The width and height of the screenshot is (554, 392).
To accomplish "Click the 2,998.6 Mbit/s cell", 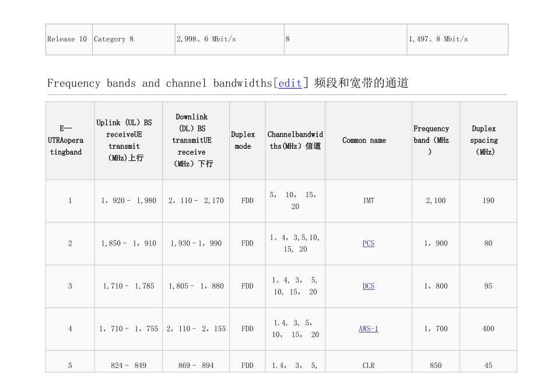I will (x=206, y=39).
